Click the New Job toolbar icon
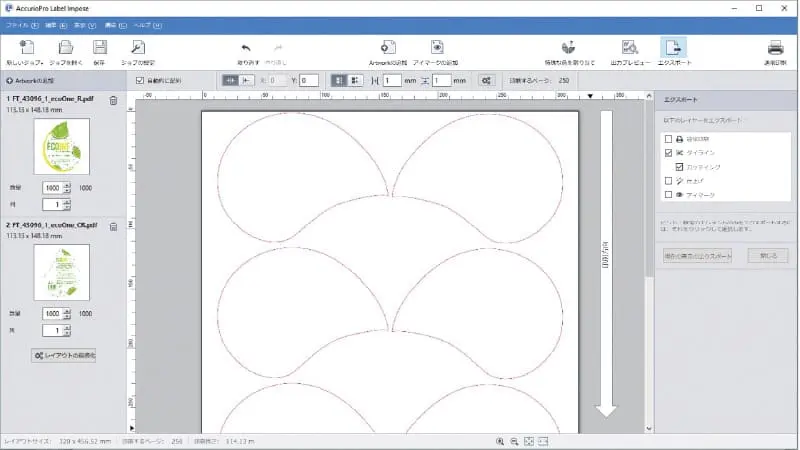The width and height of the screenshot is (800, 450). (x=26, y=47)
